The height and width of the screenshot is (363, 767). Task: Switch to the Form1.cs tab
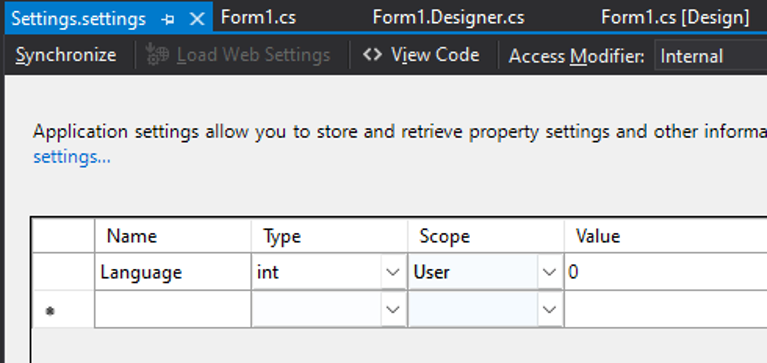point(258,18)
